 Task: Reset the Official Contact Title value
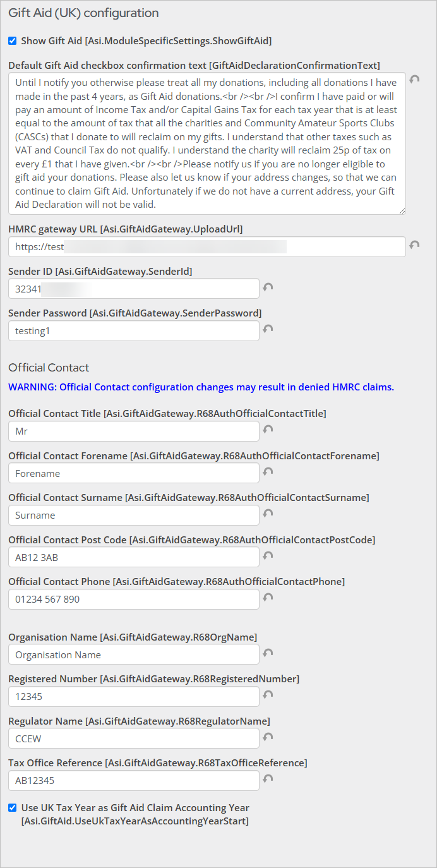[268, 430]
